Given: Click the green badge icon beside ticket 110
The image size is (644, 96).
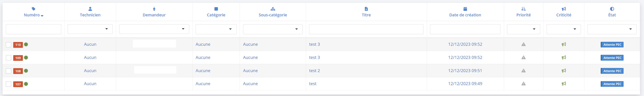Looking at the screenshot, I should point(26,45).
